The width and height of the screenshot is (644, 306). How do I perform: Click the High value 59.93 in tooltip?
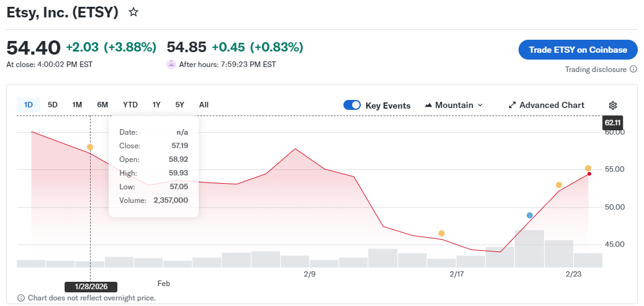coord(179,173)
